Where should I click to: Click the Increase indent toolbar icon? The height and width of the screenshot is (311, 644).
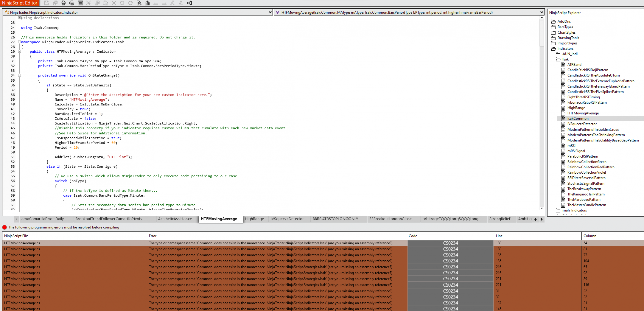(x=164, y=3)
